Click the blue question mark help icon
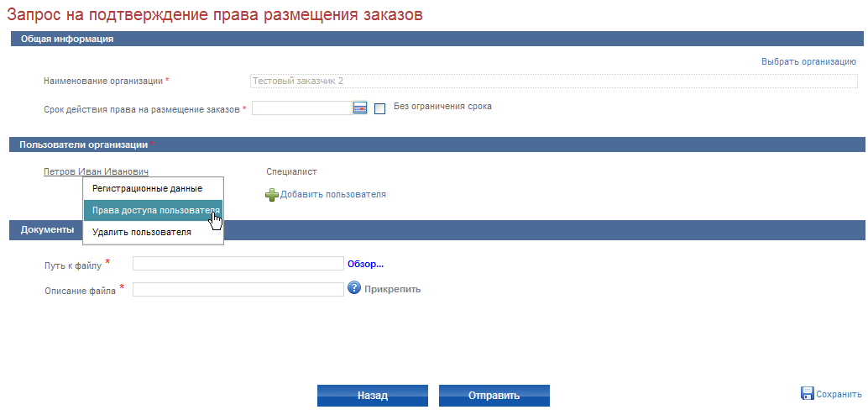 353,288
